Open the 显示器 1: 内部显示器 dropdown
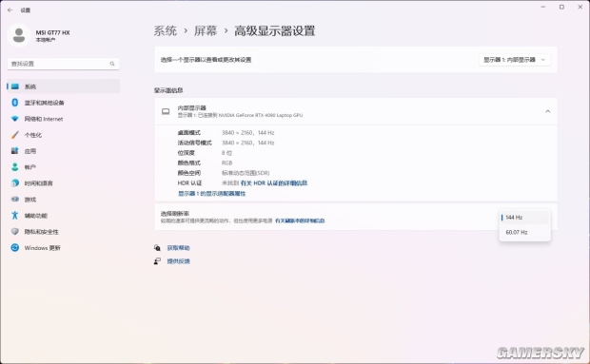 click(515, 60)
